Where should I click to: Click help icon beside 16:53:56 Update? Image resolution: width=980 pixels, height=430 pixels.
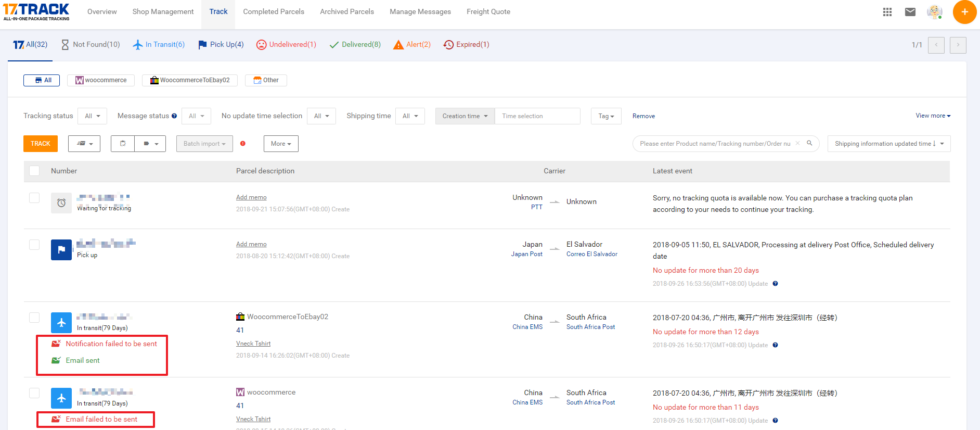point(775,284)
